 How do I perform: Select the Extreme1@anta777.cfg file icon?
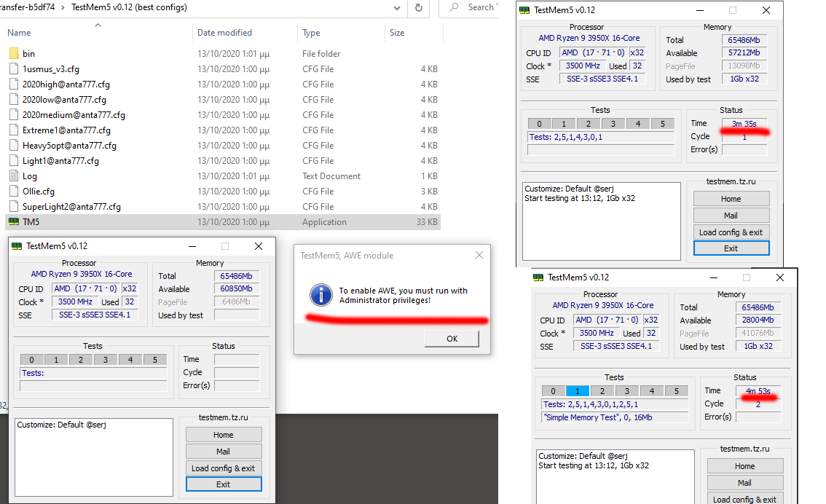pyautogui.click(x=14, y=130)
